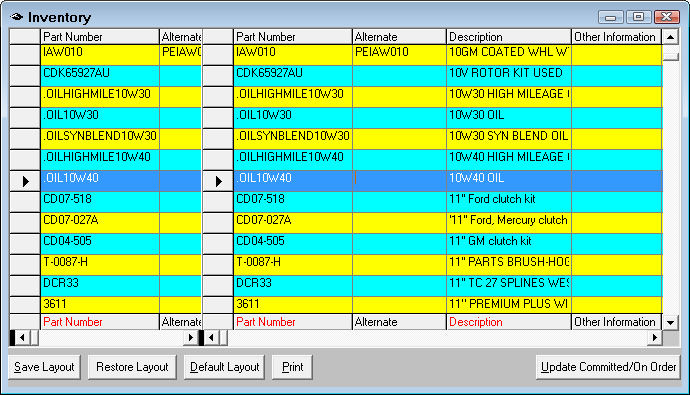
Task: Select the 10GM COATED WHL description cell
Action: pyautogui.click(x=509, y=55)
